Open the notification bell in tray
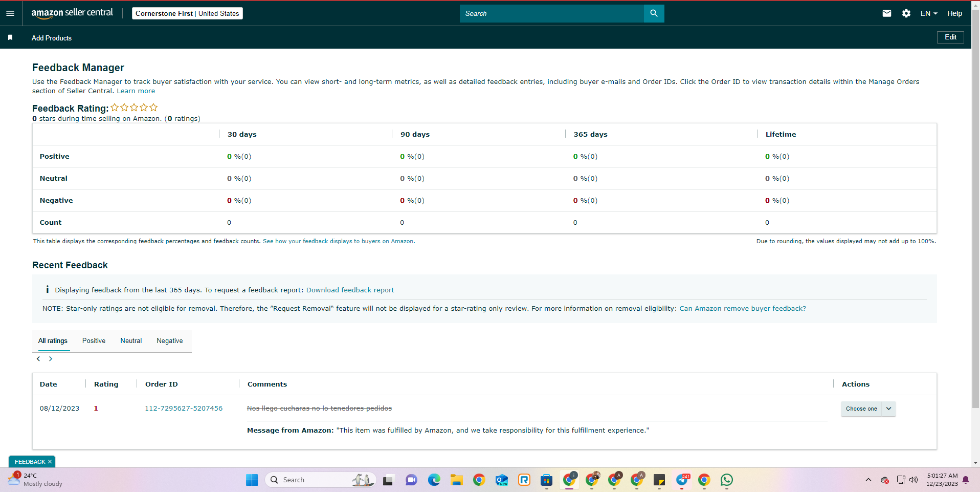Viewport: 980px width, 492px height. [966, 480]
